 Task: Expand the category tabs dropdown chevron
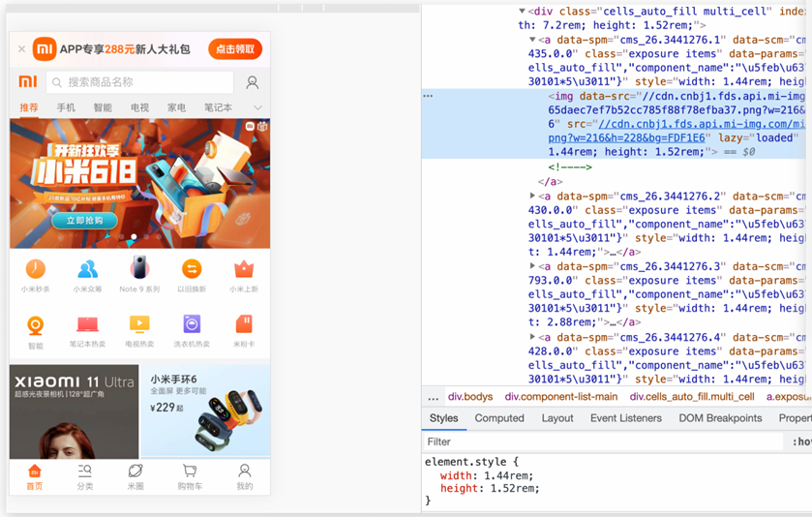click(x=257, y=107)
